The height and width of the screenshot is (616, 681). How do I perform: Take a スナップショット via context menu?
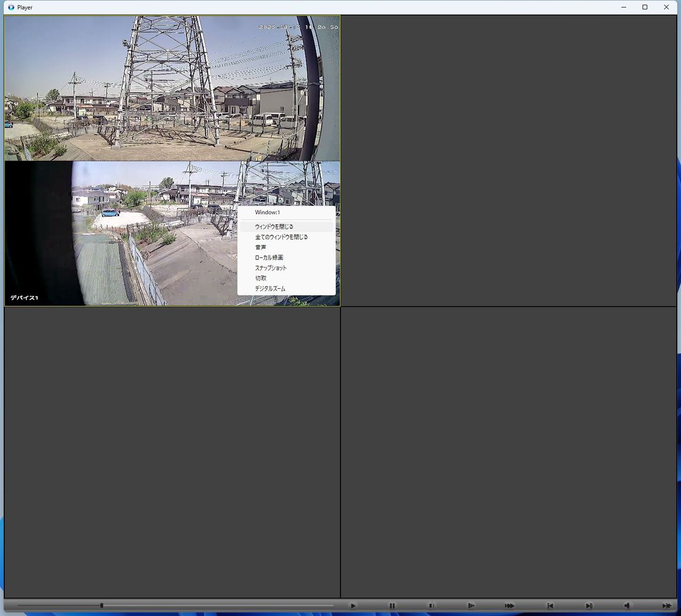[x=270, y=268]
